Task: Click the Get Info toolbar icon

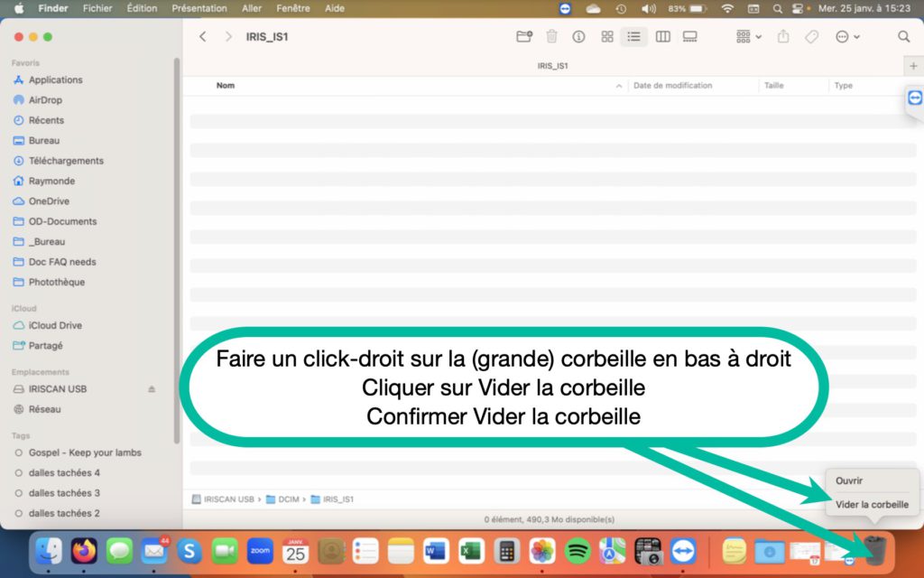Action: [x=578, y=37]
